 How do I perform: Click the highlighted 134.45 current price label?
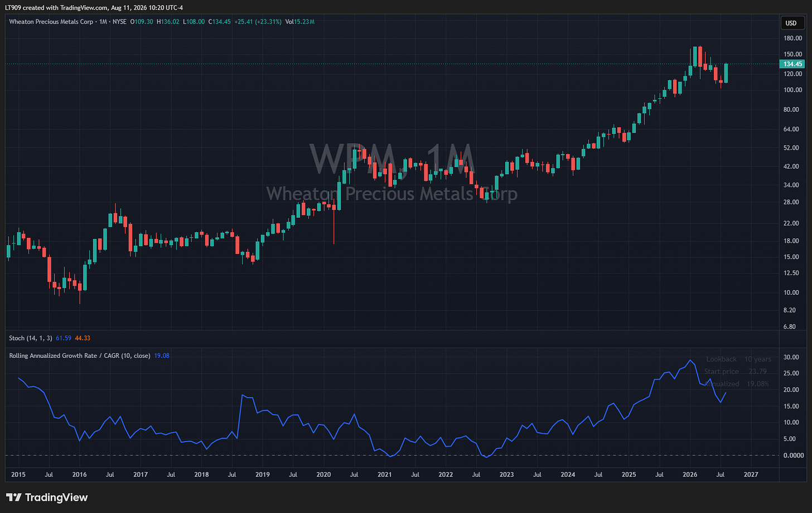[792, 64]
